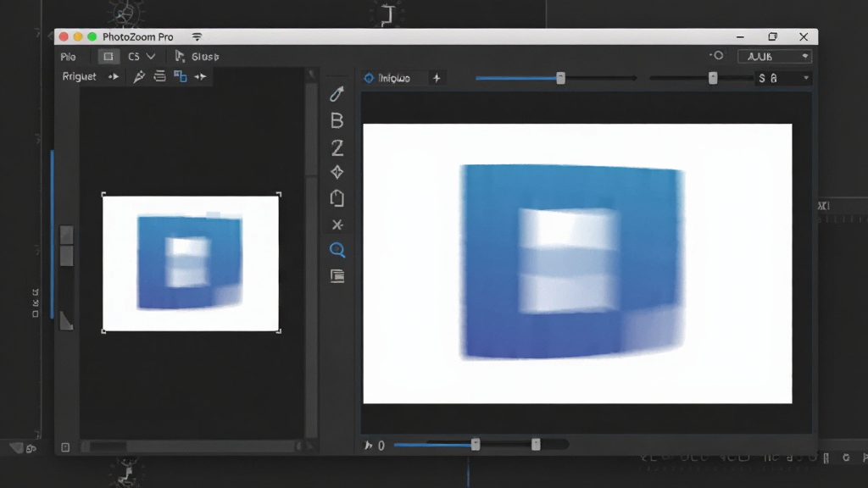Screen dimensions: 868x488
Task: Click the play arrow icon beside bottom slider
Action: [x=368, y=446]
